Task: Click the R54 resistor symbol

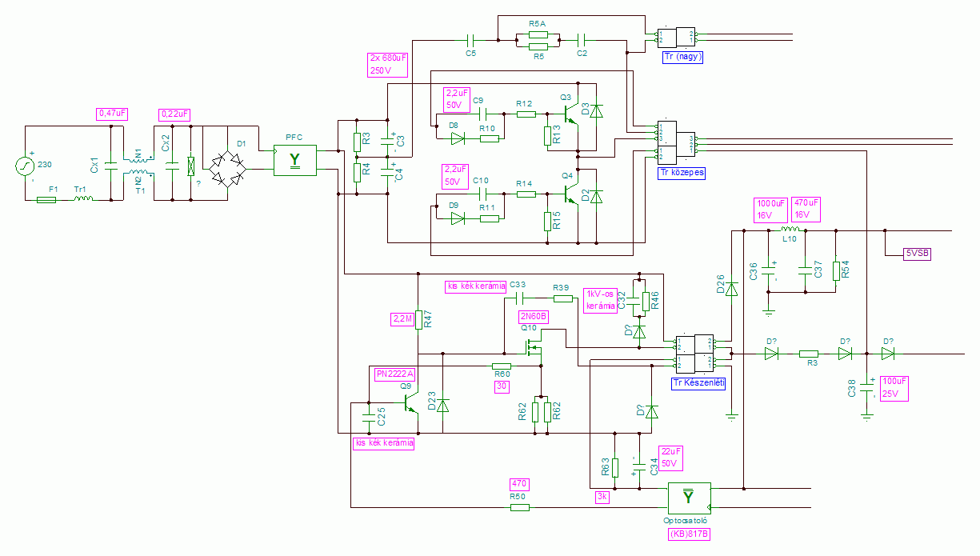Action: pyautogui.click(x=834, y=270)
